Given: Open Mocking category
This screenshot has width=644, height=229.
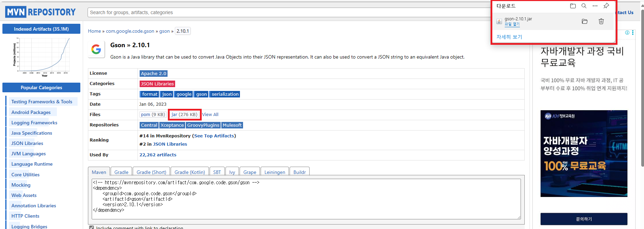Looking at the screenshot, I should (x=21, y=185).
